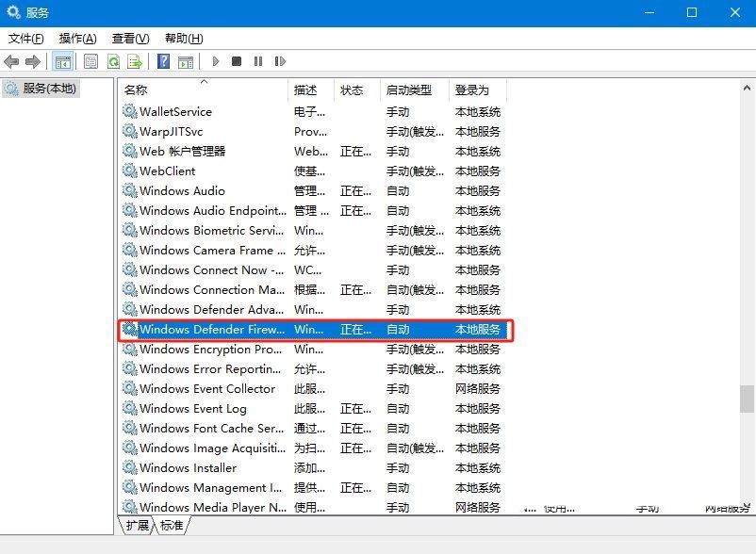The image size is (756, 554).
Task: Open the Properties toolbar icon
Action: pos(90,61)
